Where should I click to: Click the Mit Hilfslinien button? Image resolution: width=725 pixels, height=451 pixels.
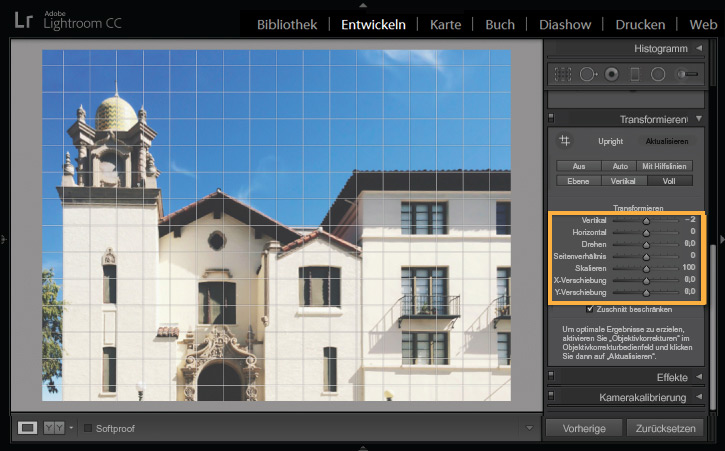[664, 166]
